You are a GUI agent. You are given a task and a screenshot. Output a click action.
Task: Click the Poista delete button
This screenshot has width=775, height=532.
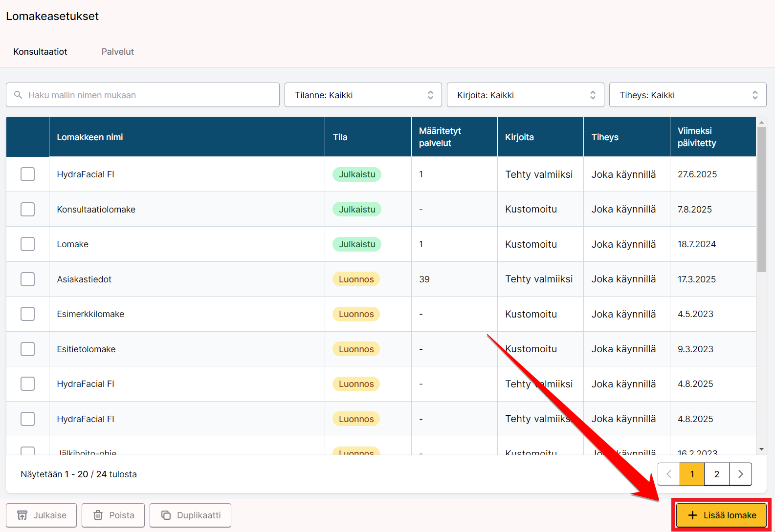(113, 515)
